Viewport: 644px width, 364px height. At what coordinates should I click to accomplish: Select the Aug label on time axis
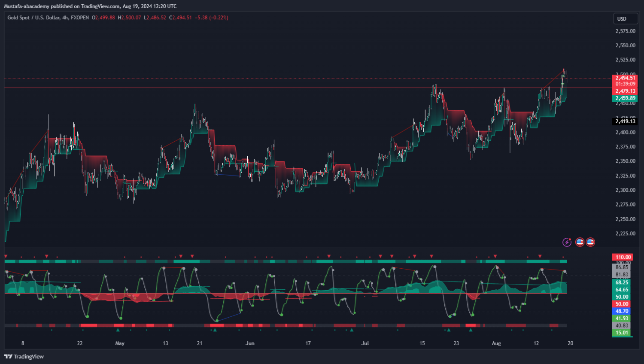[x=496, y=343]
